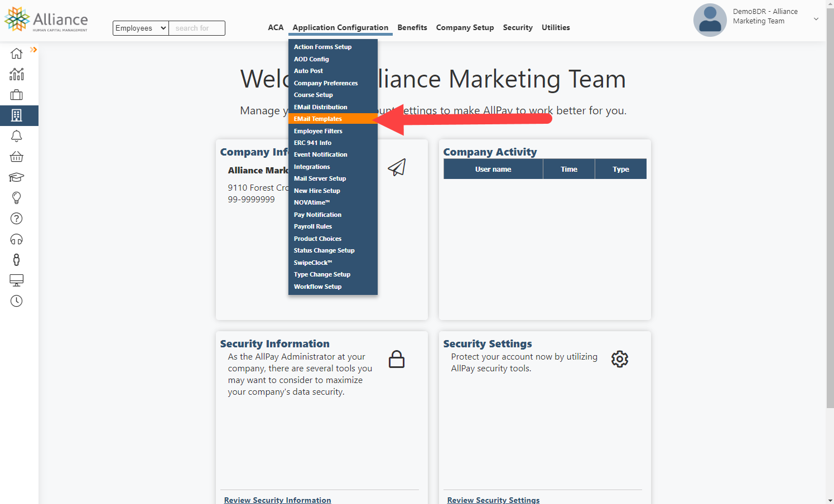The image size is (834, 504).
Task: Open the graduation cap training icon
Action: click(17, 177)
